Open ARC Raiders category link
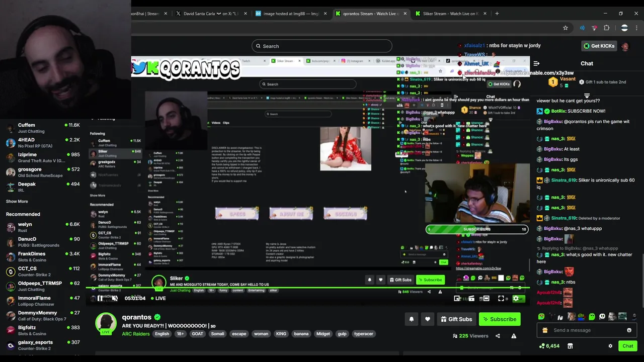Screen dimensions: 644x362 click(135, 334)
